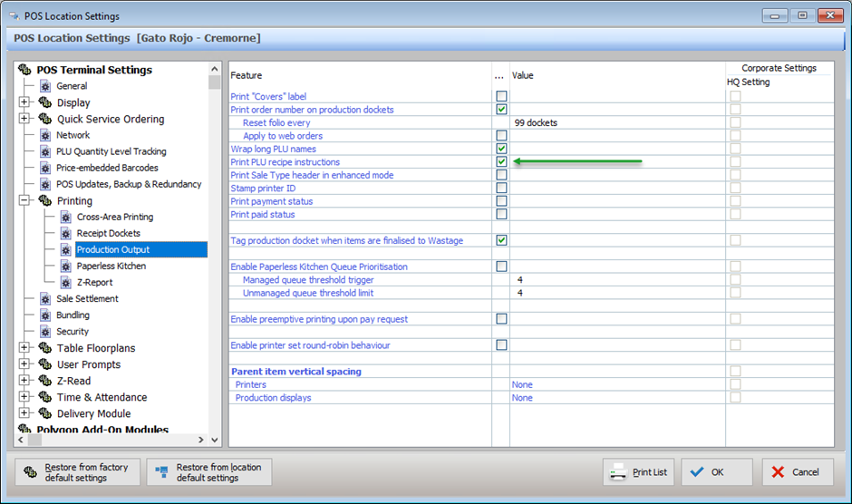Click the Network settings gear icon
852x504 pixels.
(x=44, y=135)
